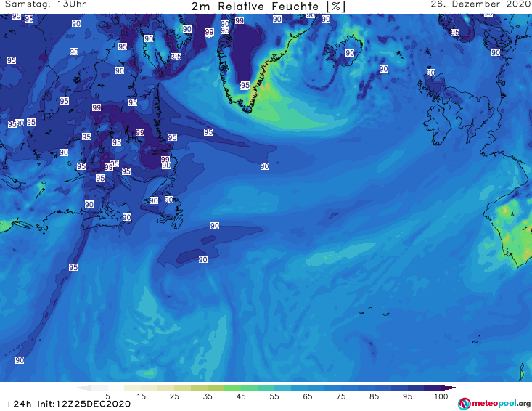This screenshot has height=411, width=532.
Task: Click the map title '2m Relative Feuchte [%]'
Action: point(268,7)
